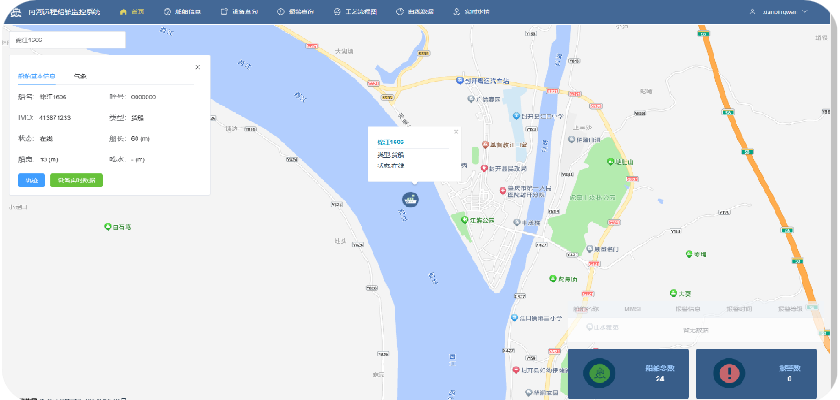Click the green button in ship panel
Screen dimensions: 840x400
[76, 180]
